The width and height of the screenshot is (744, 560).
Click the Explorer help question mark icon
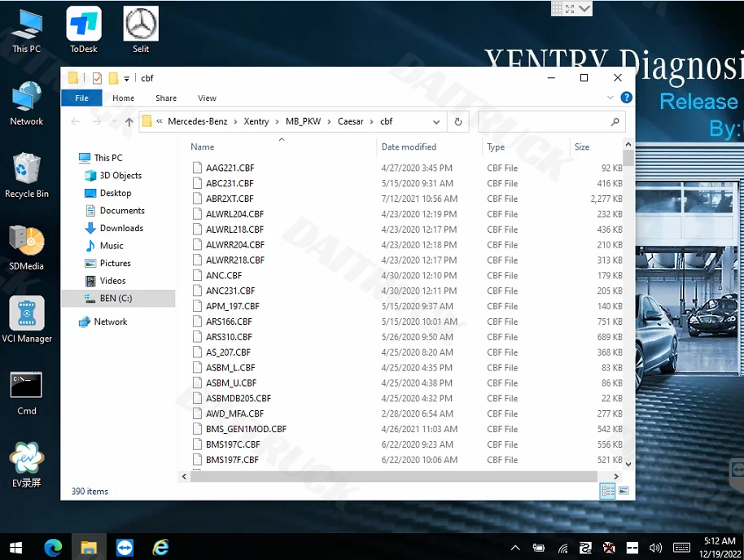point(626,98)
